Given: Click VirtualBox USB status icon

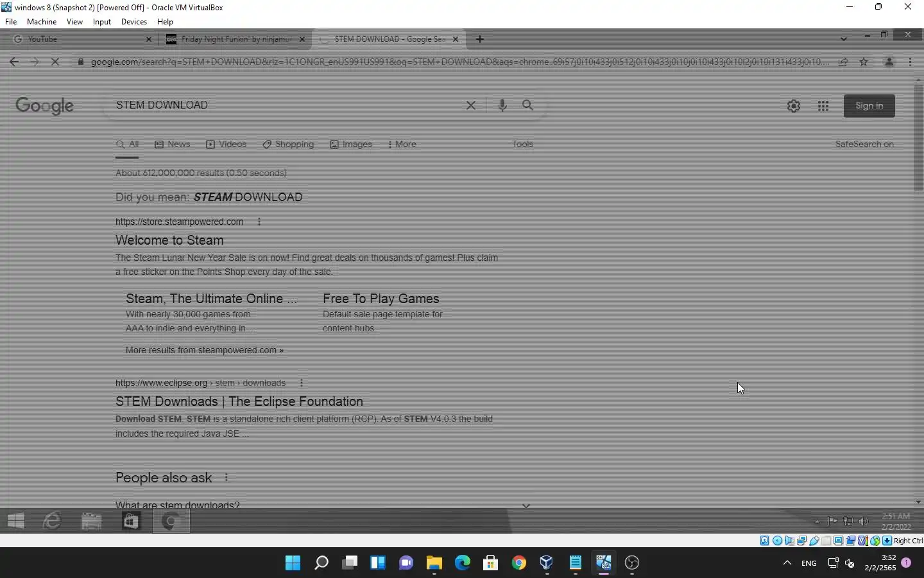Looking at the screenshot, I should (x=814, y=541).
